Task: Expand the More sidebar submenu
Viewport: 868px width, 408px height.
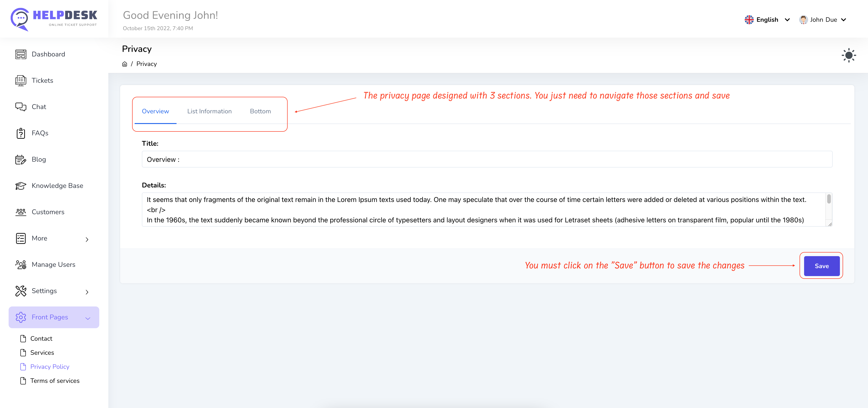Action: [x=87, y=239]
